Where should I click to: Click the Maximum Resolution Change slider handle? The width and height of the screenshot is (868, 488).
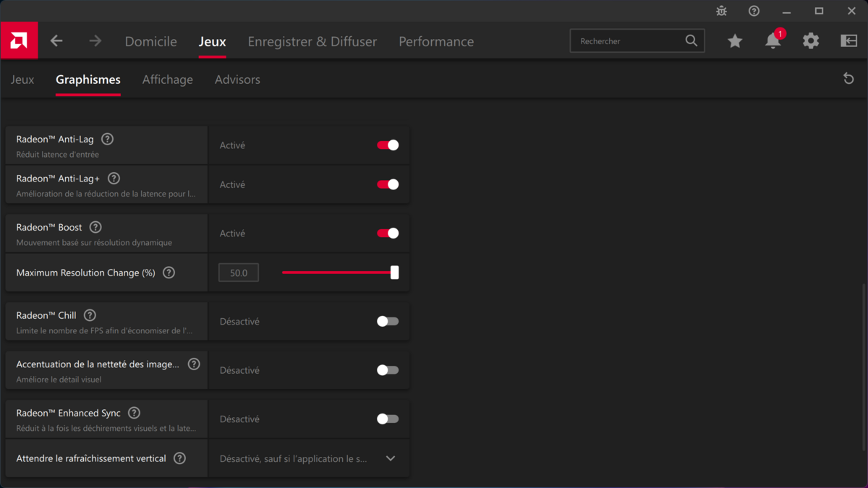tap(394, 273)
